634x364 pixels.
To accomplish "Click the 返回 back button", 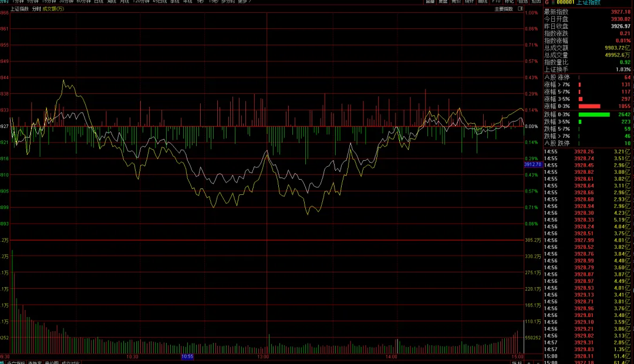I will [536, 2].
